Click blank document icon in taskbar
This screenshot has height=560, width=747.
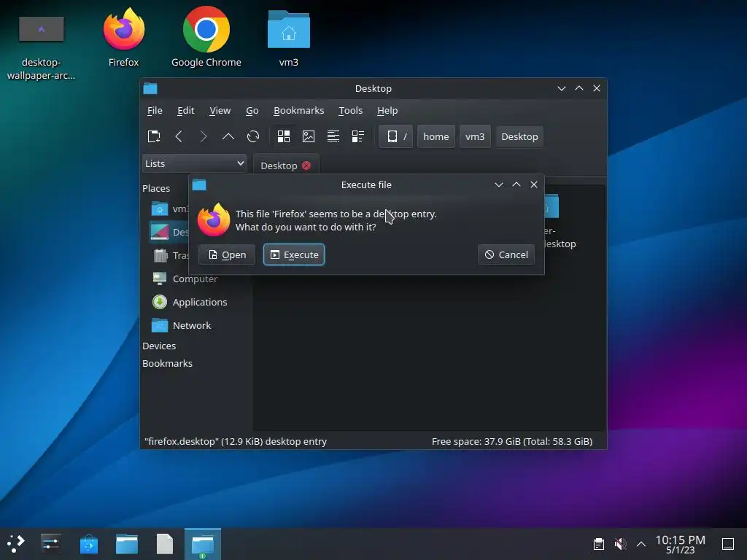click(x=164, y=544)
